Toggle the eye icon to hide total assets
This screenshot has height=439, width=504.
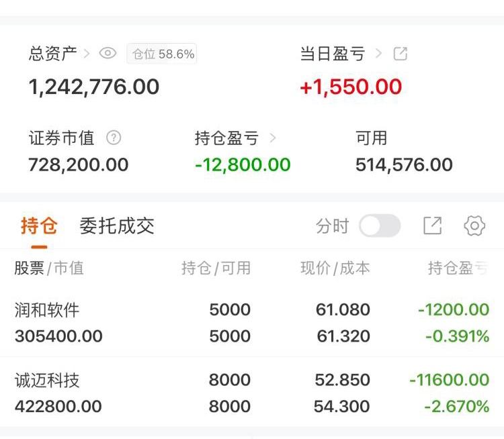click(x=108, y=54)
